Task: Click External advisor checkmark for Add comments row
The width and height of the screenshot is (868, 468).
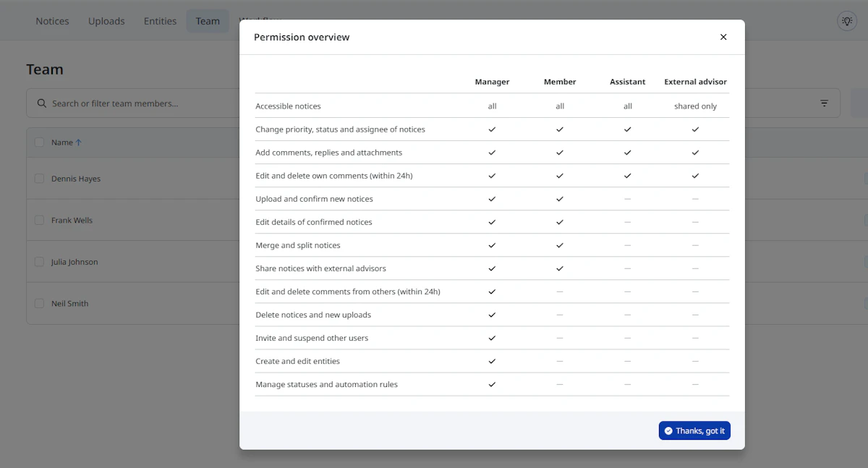Action: tap(695, 153)
